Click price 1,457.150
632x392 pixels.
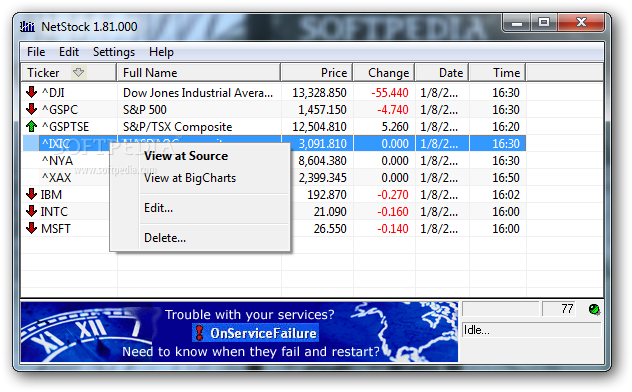(322, 110)
